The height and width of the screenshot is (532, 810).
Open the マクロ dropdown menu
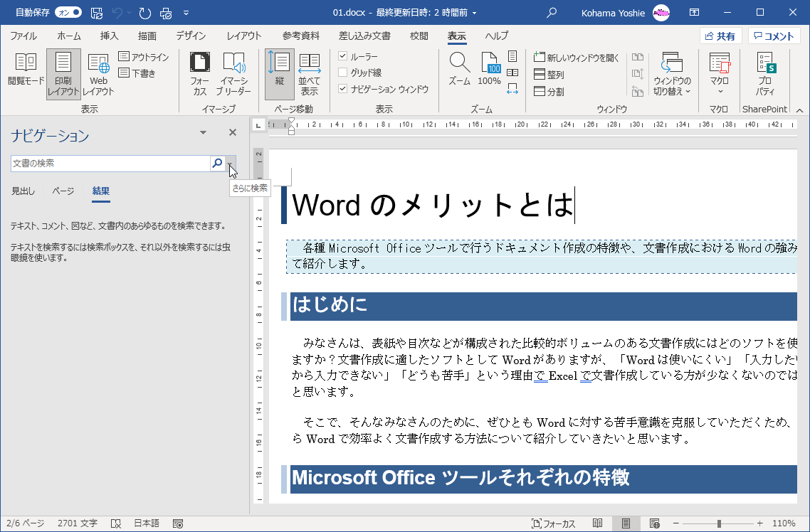(x=720, y=73)
